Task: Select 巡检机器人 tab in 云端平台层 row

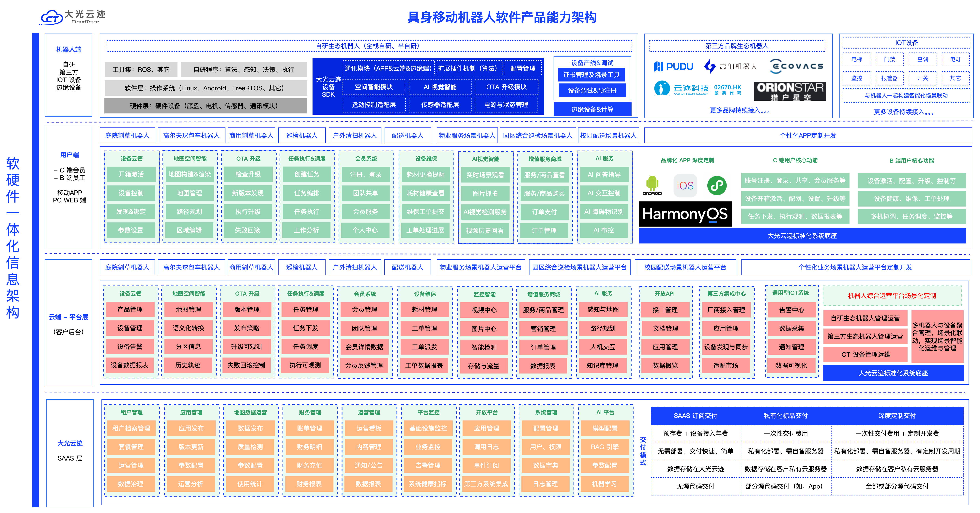Action: click(302, 267)
